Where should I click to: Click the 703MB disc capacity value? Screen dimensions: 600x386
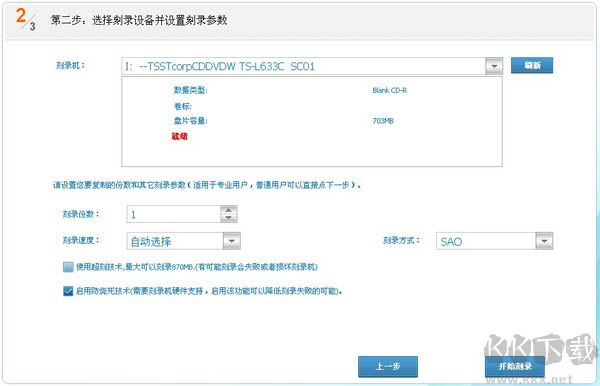click(383, 121)
